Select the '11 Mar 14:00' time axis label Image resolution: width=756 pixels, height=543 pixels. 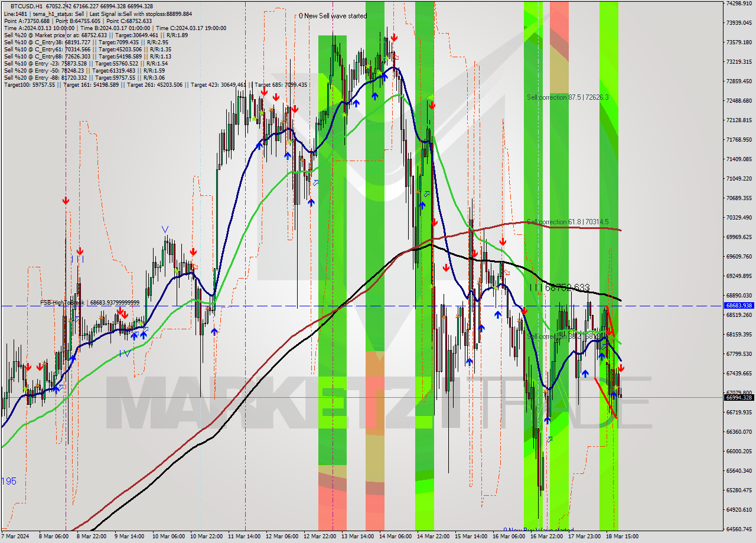click(245, 537)
